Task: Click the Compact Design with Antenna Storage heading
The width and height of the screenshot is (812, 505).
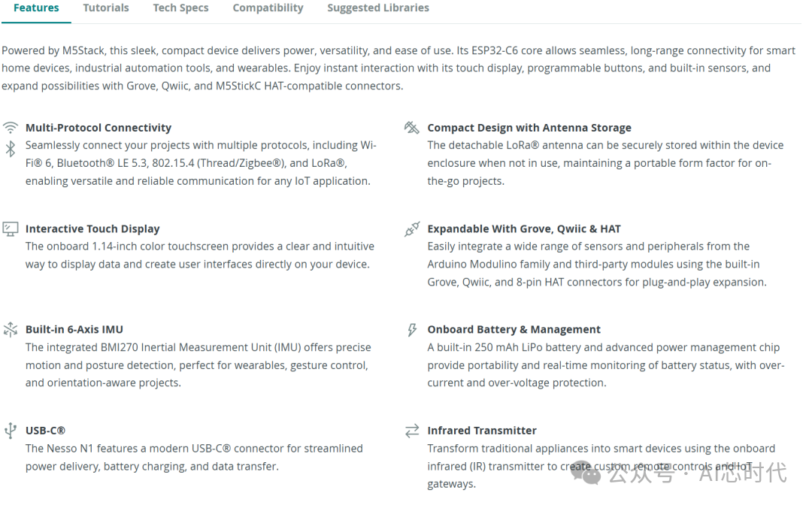Action: tap(529, 128)
